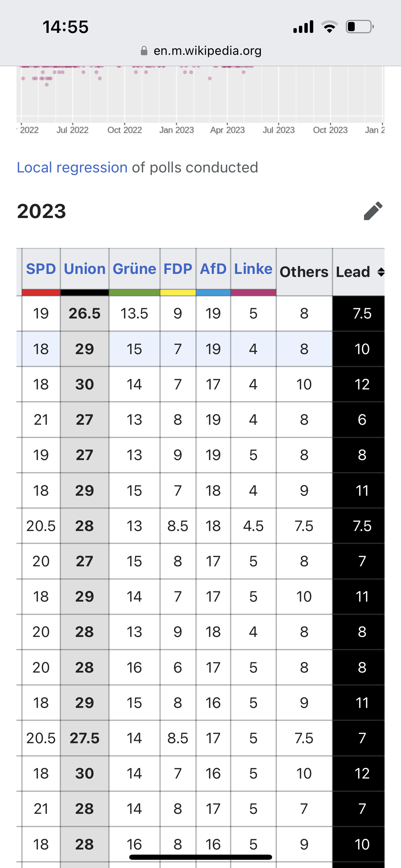This screenshot has height=868, width=401.
Task: Open the FDP header link
Action: coord(178,269)
